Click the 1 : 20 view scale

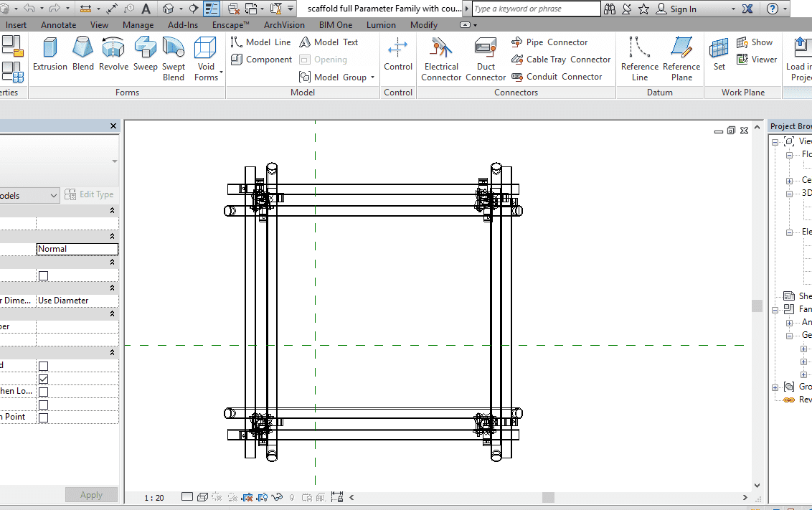pos(154,498)
